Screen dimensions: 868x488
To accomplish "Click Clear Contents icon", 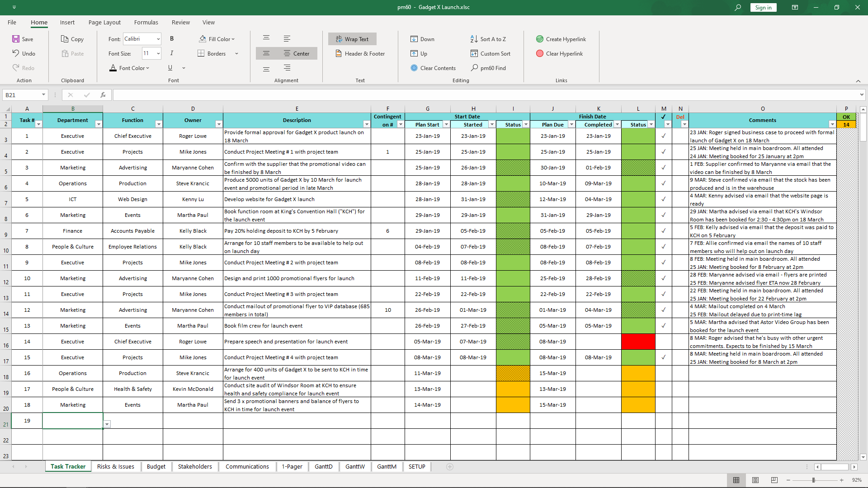I will tap(414, 68).
